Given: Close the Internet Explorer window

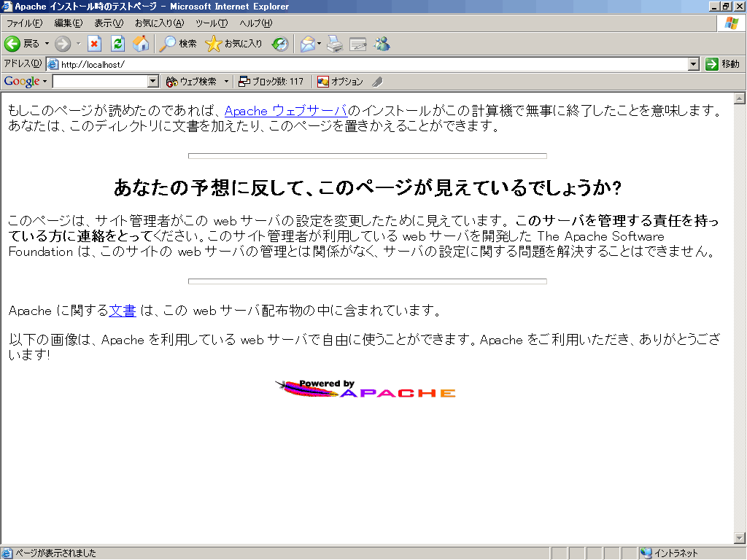Looking at the screenshot, I should [740, 7].
